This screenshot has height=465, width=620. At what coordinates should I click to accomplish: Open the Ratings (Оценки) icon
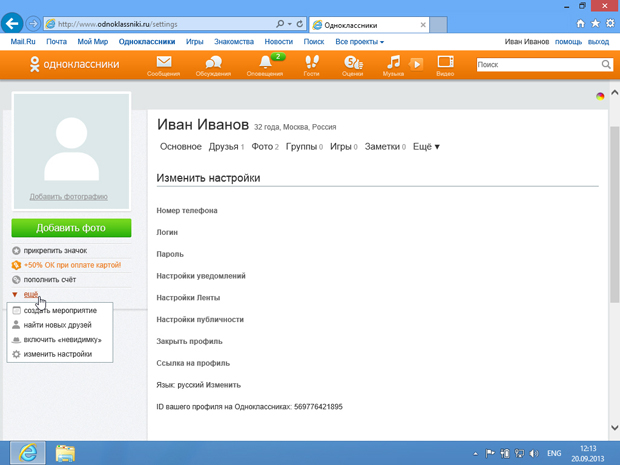tap(353, 62)
